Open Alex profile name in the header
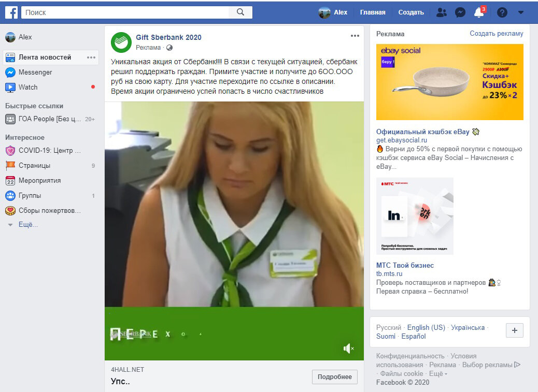The image size is (538, 392). point(341,12)
